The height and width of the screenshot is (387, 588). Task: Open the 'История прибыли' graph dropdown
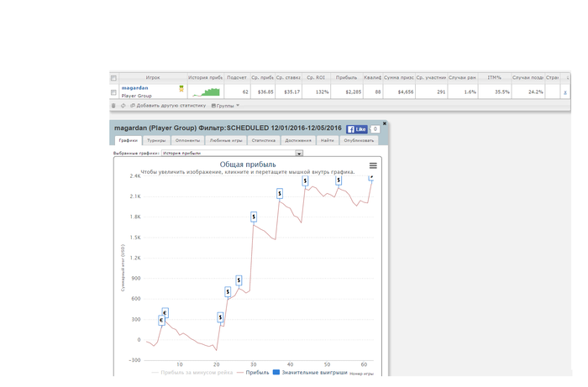(x=232, y=154)
